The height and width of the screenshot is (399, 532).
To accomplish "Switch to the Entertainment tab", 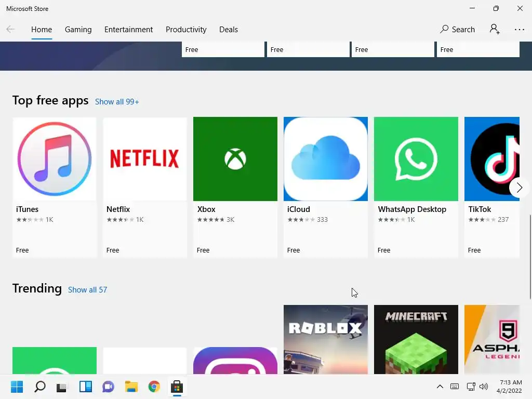I will (x=129, y=30).
